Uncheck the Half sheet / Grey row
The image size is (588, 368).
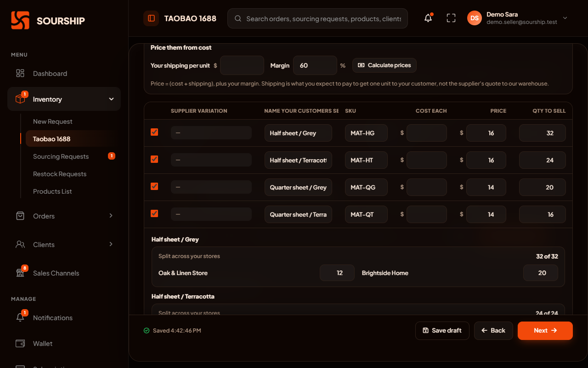(154, 132)
